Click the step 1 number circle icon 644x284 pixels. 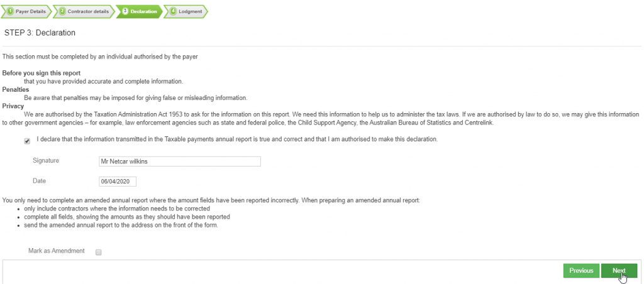pyautogui.click(x=11, y=11)
